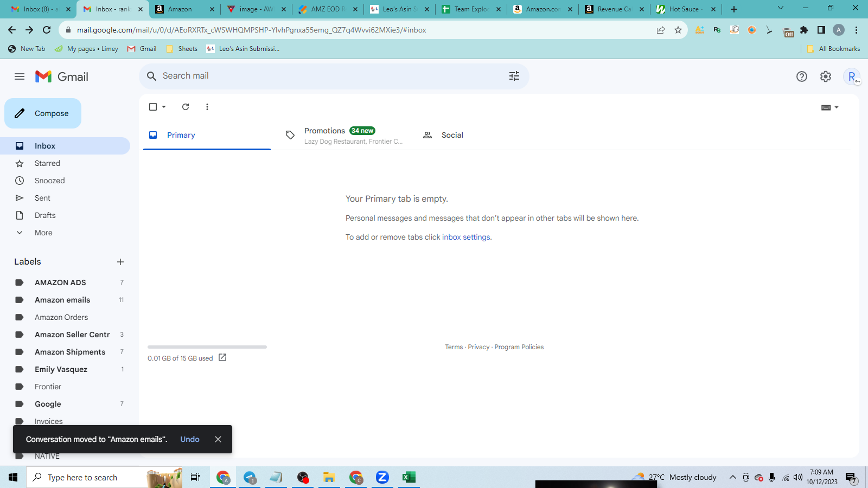Viewport: 868px width, 488px height.
Task: Reload the page with browser reload icon
Action: coord(47,30)
